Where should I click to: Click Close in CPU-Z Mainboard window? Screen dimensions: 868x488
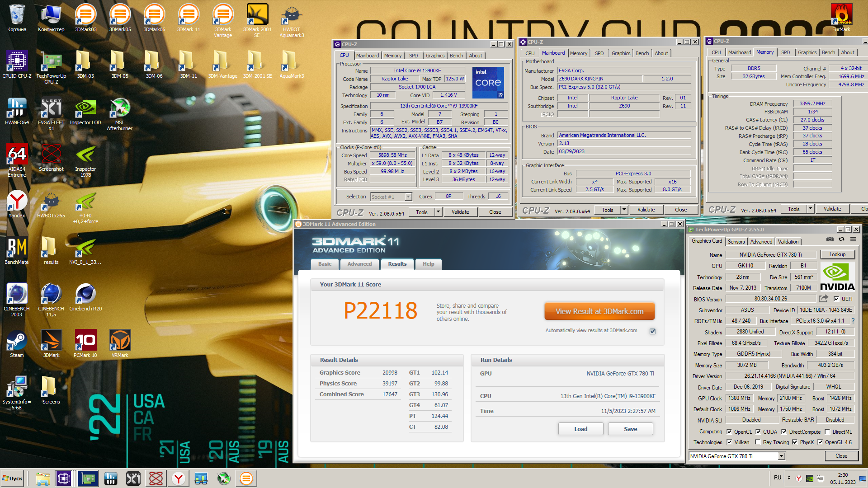681,210
